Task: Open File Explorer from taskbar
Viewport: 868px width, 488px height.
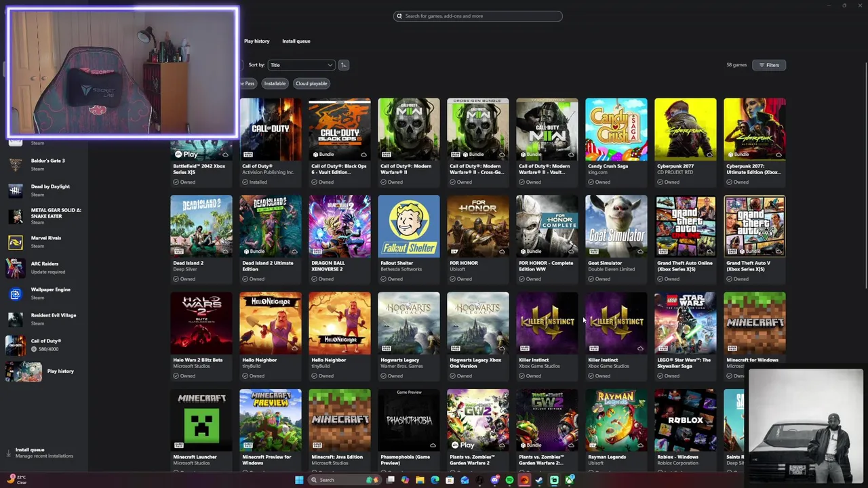Action: [x=420, y=480]
